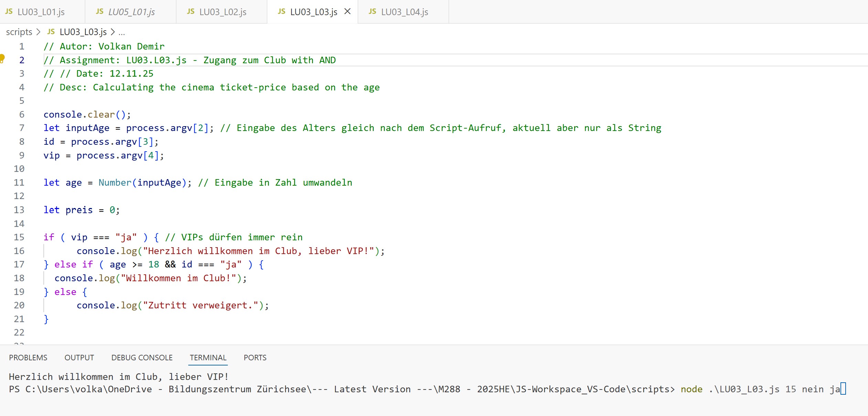The image size is (868, 416).
Task: Click the scripts breadcrumb folder
Action: click(19, 32)
